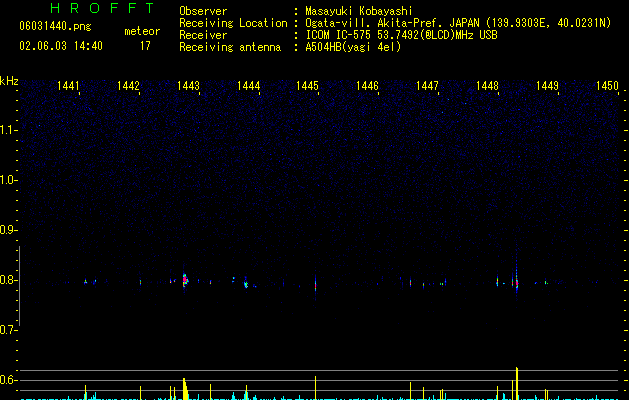This screenshot has width=629, height=400.
Task: Click the 1448 time axis label
Action: coord(487,85)
